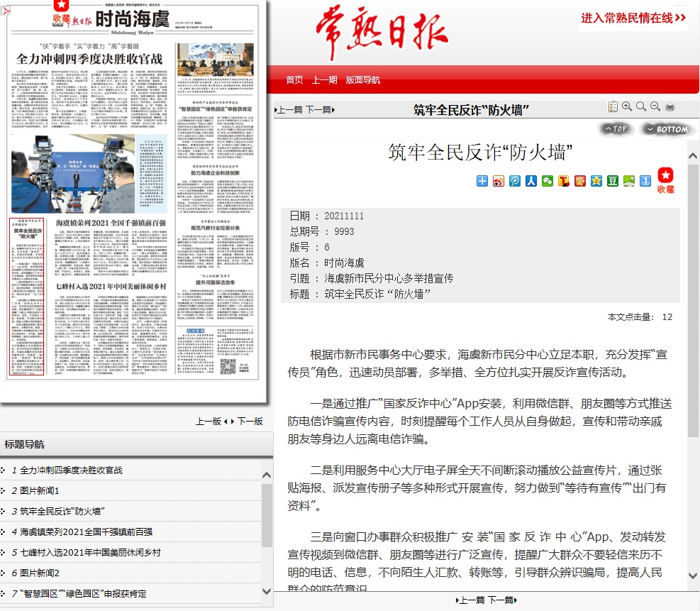Image resolution: width=700 pixels, height=611 pixels.
Task: Open the clipboard list icon in article toolbar
Action: coord(613,106)
